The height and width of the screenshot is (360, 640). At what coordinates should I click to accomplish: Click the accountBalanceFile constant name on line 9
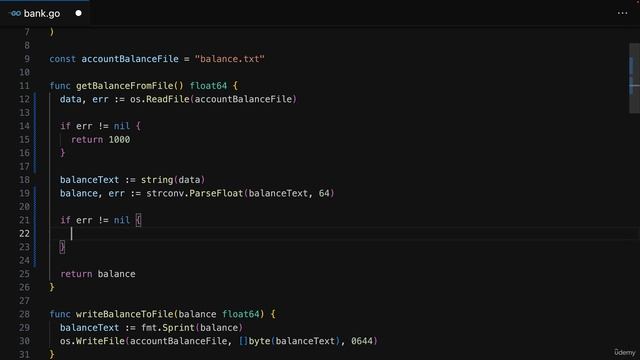pyautogui.click(x=130, y=59)
